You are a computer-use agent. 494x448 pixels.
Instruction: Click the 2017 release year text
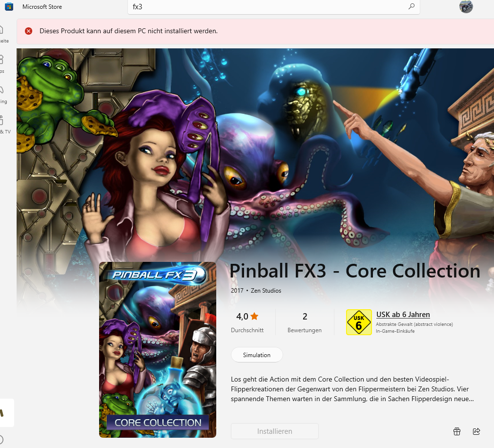(x=237, y=291)
